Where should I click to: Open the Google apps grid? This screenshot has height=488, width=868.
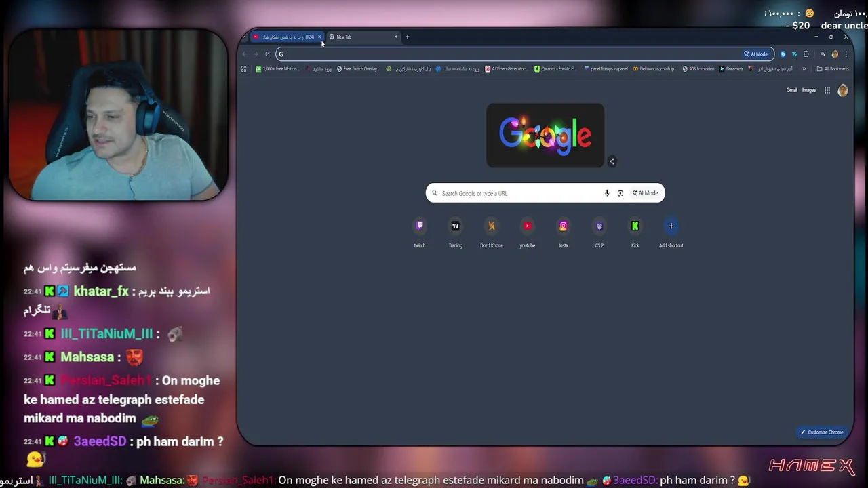point(827,90)
